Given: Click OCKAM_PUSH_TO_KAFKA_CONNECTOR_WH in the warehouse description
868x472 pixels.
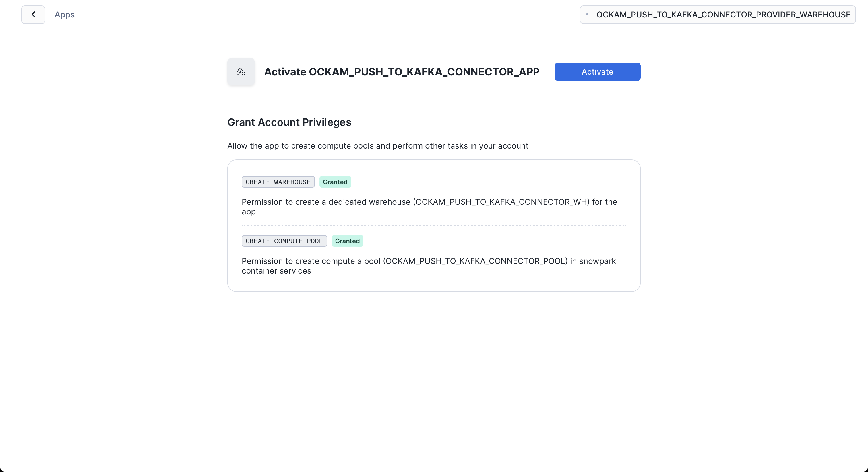Looking at the screenshot, I should coord(501,202).
